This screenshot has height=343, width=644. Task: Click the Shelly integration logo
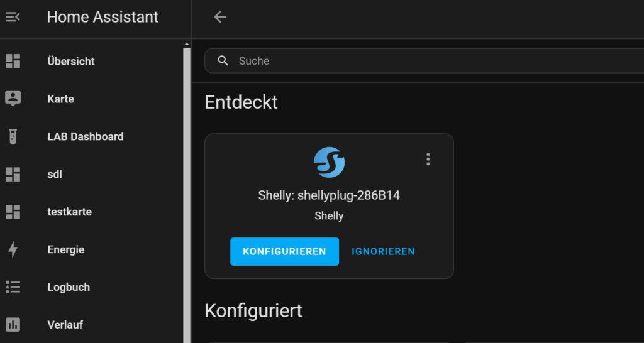[329, 163]
